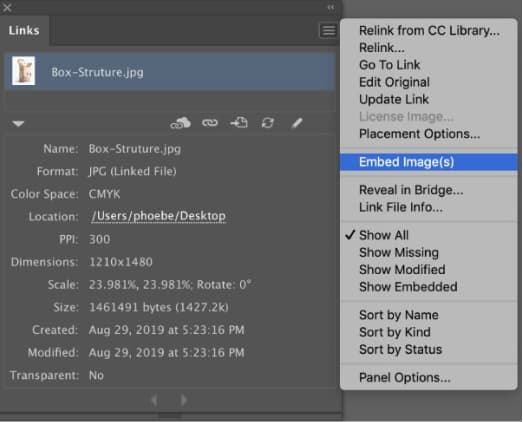Click the Relink from CC Libraries cloud icon
The image size is (523, 422).
(x=180, y=123)
